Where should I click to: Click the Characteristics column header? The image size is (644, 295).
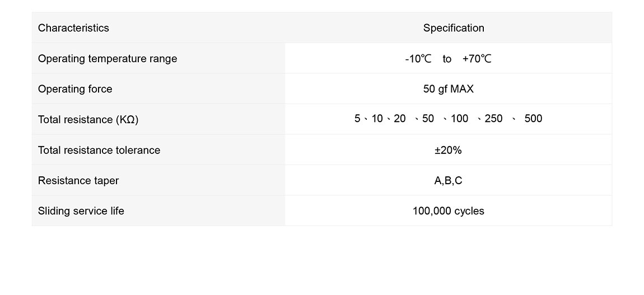73,28
